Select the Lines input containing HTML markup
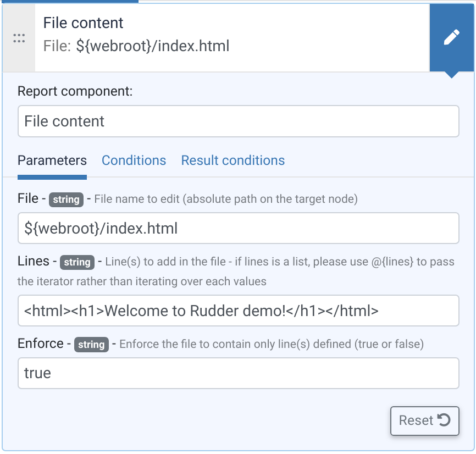476x454 pixels. click(x=239, y=311)
